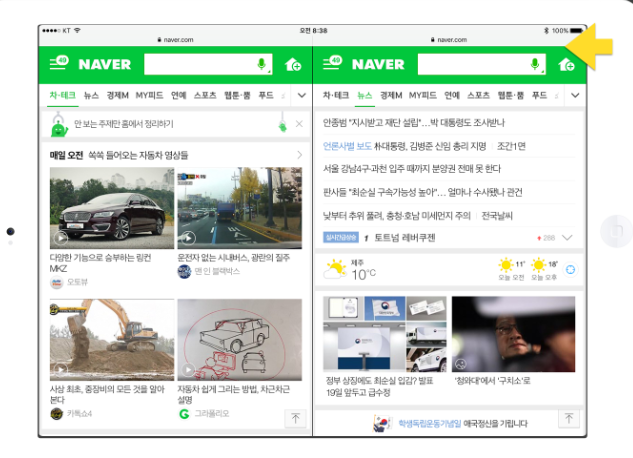Select the 연예 tab in right pane
The image size is (633, 458).
(x=452, y=95)
